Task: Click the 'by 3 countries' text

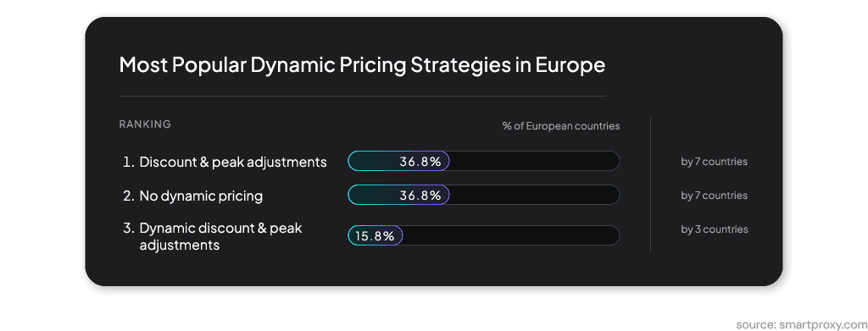Action: tap(714, 229)
